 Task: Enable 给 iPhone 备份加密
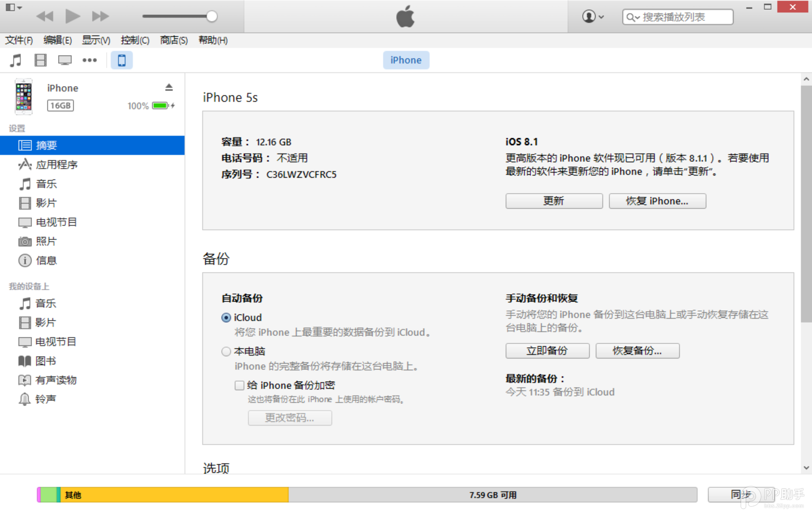(240, 385)
